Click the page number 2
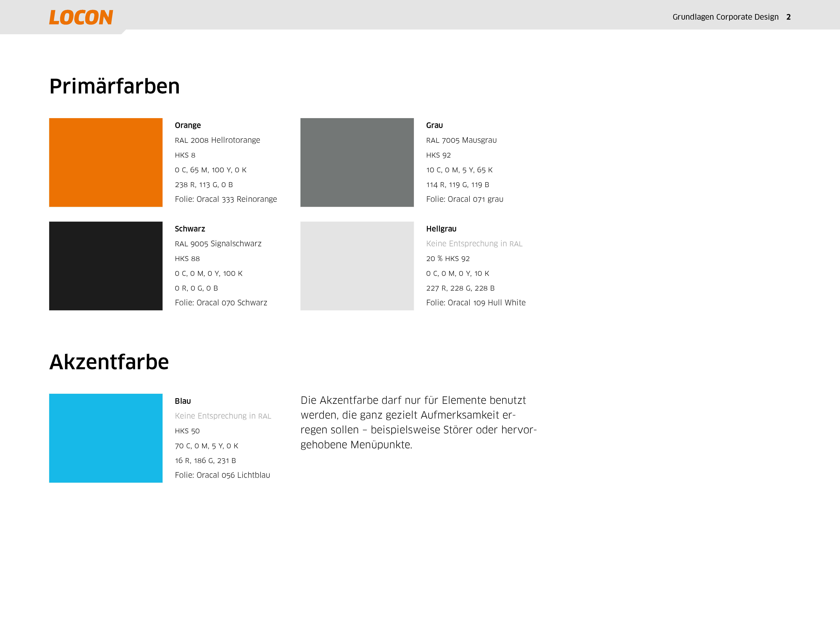Image resolution: width=840 pixels, height=630 pixels. point(788,17)
